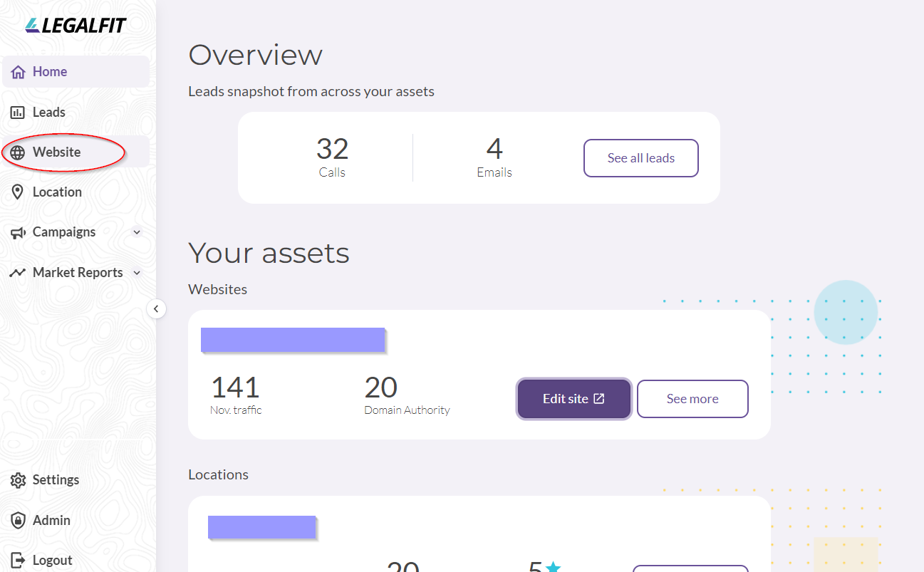
Task: Click the Admin shield icon
Action: coord(18,521)
